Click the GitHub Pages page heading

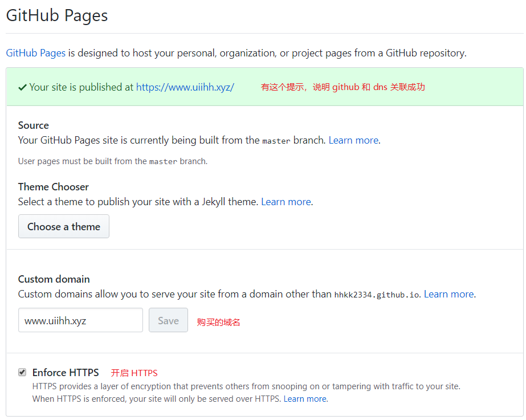pyautogui.click(x=57, y=15)
